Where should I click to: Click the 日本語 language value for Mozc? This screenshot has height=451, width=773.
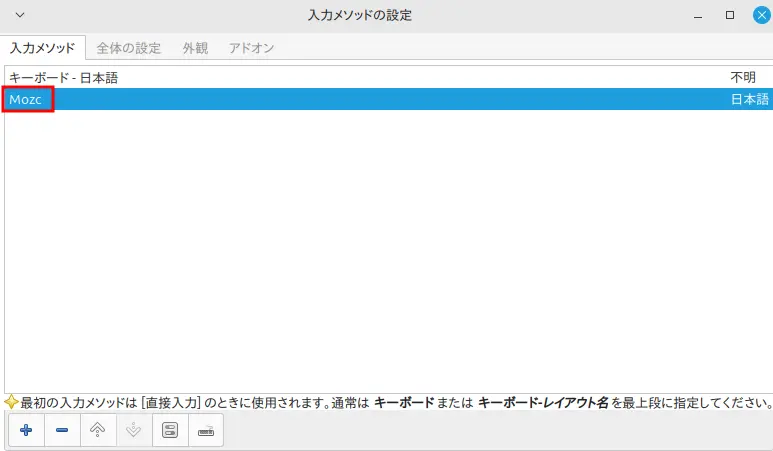click(x=749, y=99)
